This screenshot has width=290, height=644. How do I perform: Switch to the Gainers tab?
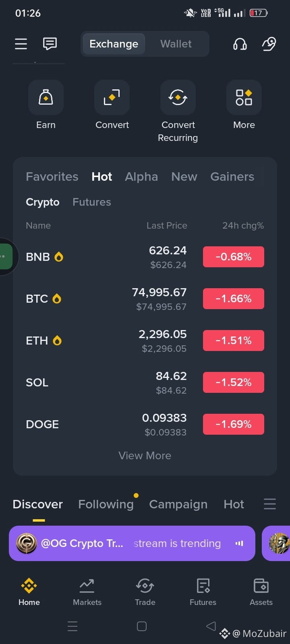(232, 177)
